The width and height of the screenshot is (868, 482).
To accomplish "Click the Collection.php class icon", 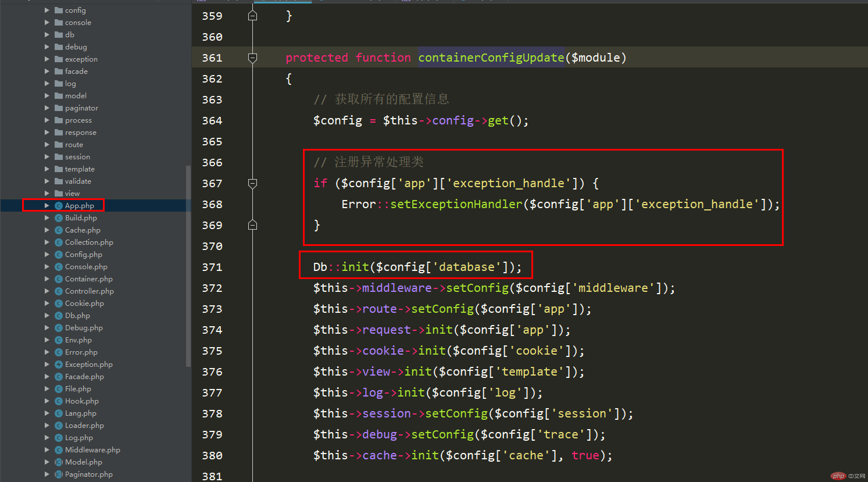I will click(59, 242).
